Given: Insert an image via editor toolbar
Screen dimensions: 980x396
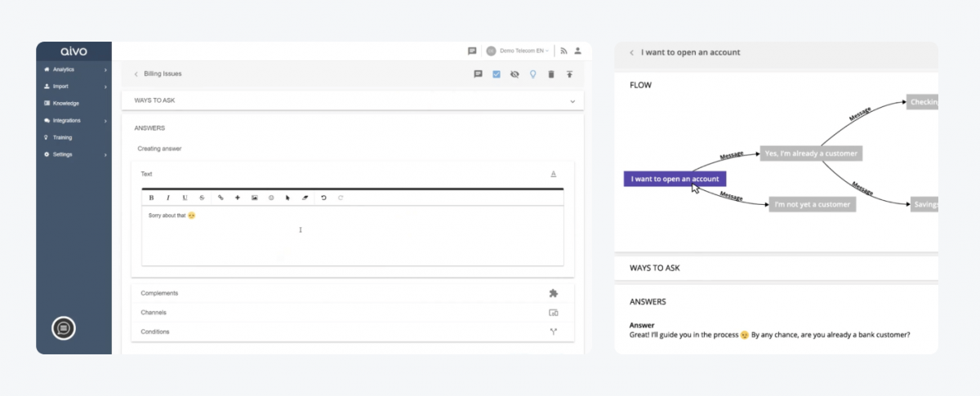Looking at the screenshot, I should (255, 198).
